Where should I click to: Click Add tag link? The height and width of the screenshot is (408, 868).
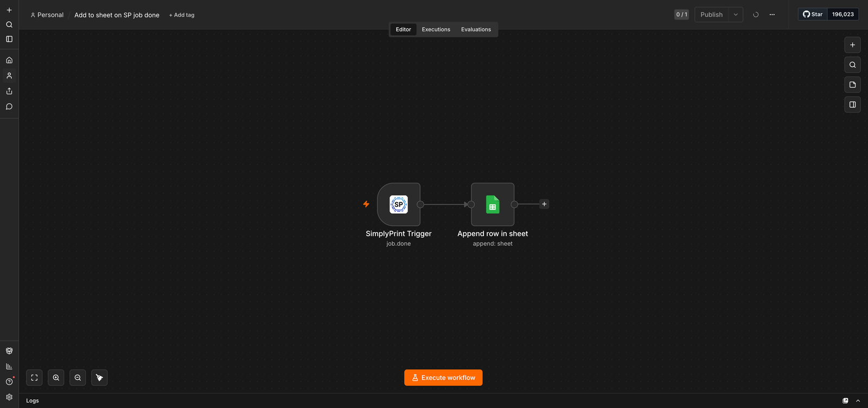click(182, 15)
